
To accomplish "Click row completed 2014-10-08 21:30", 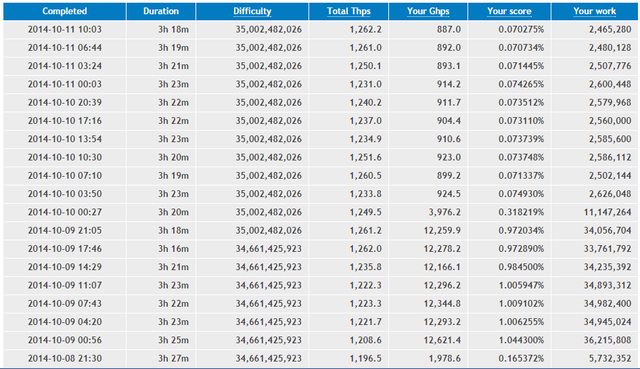I will click(320, 358).
